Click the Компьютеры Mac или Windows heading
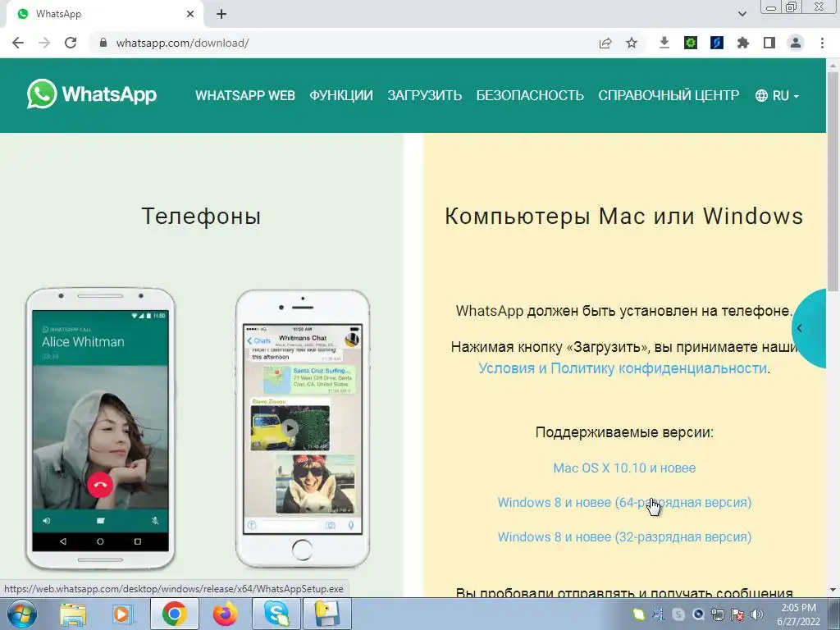The image size is (840, 630). (624, 216)
